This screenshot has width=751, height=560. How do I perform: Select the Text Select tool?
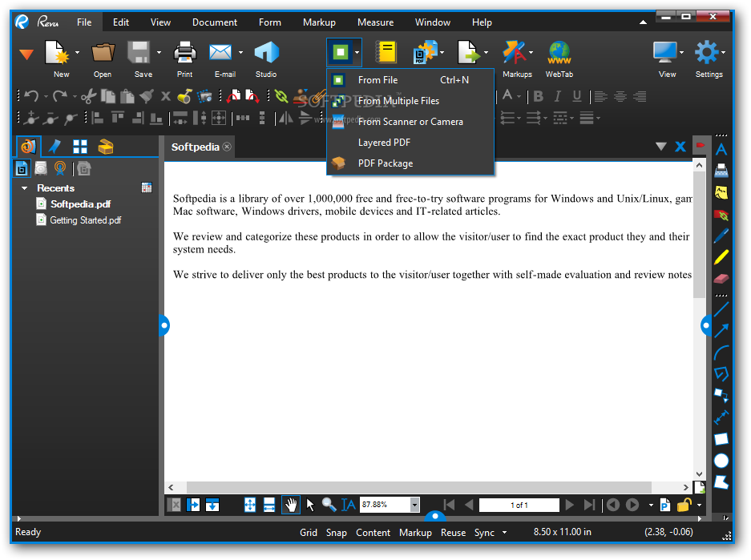click(x=348, y=505)
